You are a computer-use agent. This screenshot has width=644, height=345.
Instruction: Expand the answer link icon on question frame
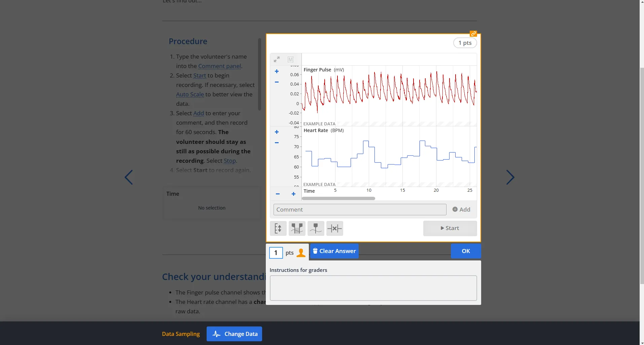tap(474, 33)
